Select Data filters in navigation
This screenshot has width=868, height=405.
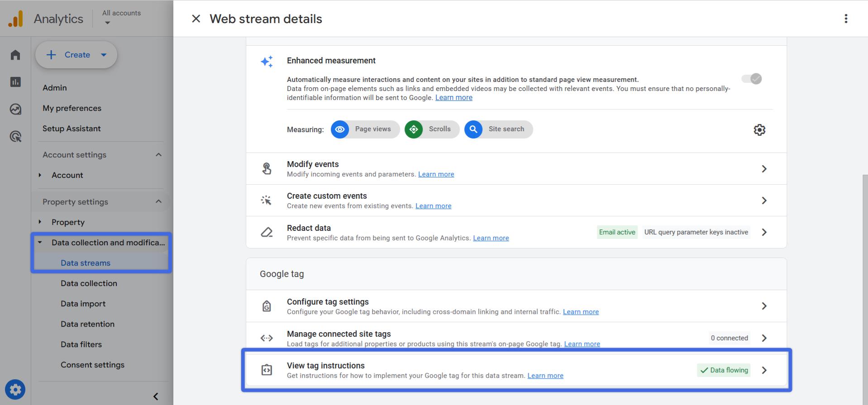click(81, 344)
